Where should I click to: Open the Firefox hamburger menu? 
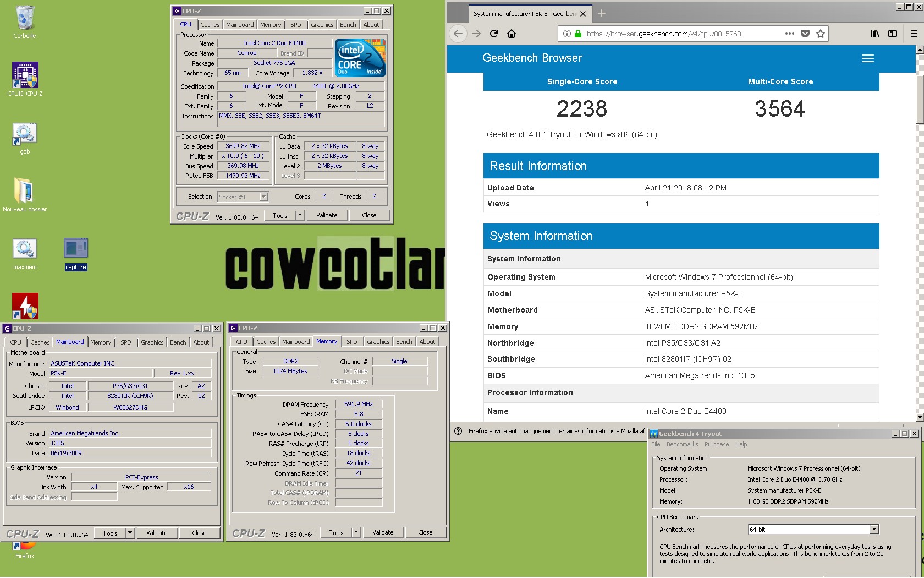point(914,34)
